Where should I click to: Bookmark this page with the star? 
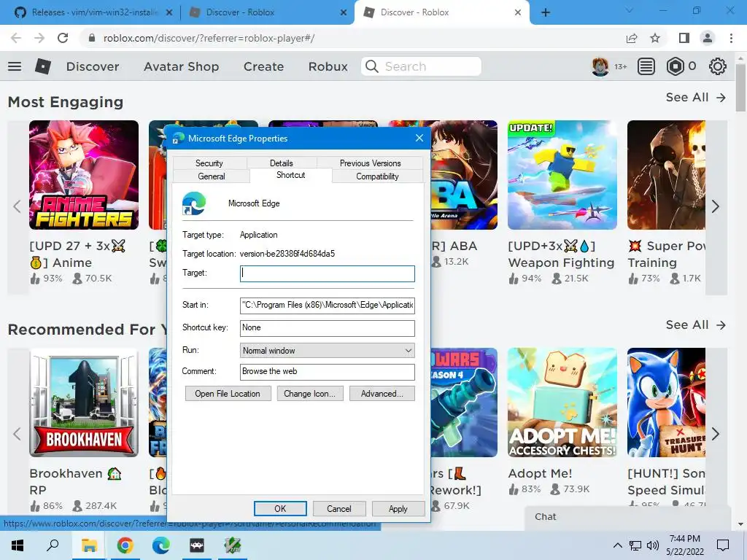tap(655, 38)
